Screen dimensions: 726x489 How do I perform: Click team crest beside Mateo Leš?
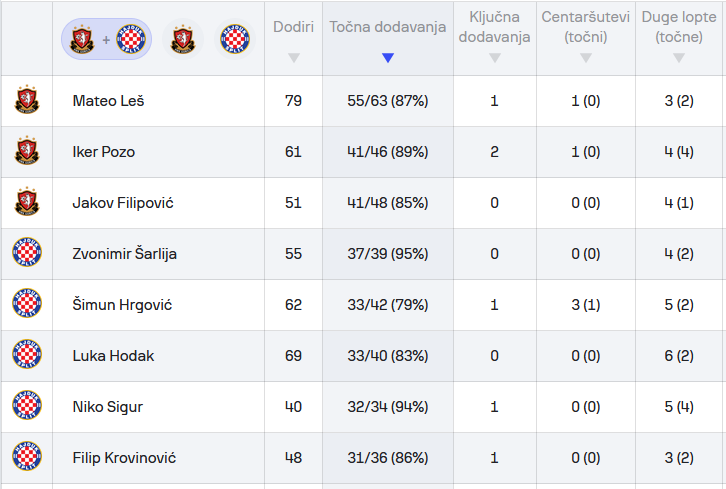pos(27,101)
